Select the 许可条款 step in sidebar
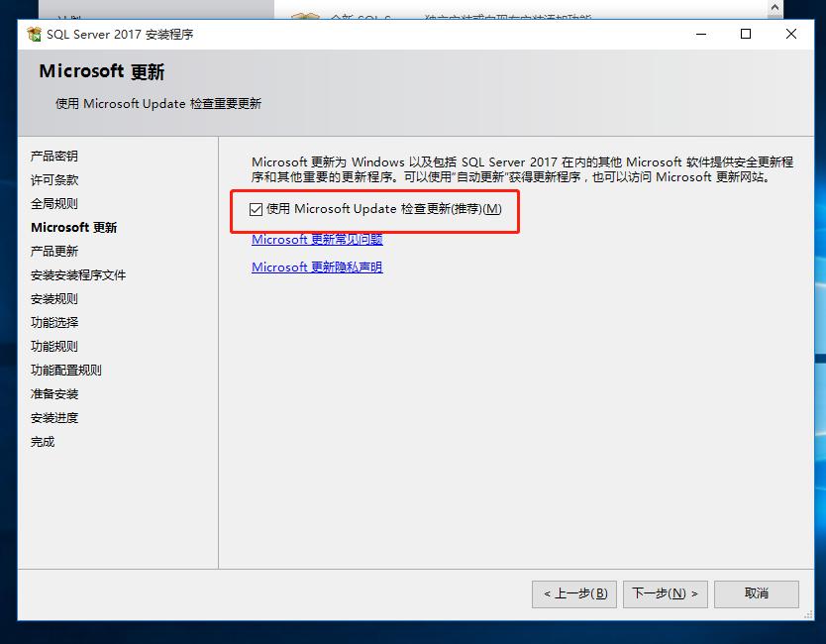The height and width of the screenshot is (644, 826). point(54,179)
